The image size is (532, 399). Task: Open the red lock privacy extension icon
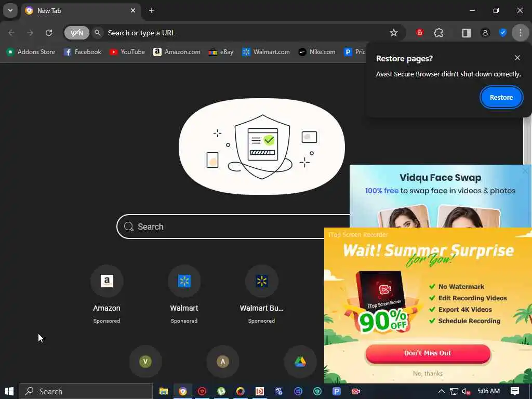[x=420, y=33]
